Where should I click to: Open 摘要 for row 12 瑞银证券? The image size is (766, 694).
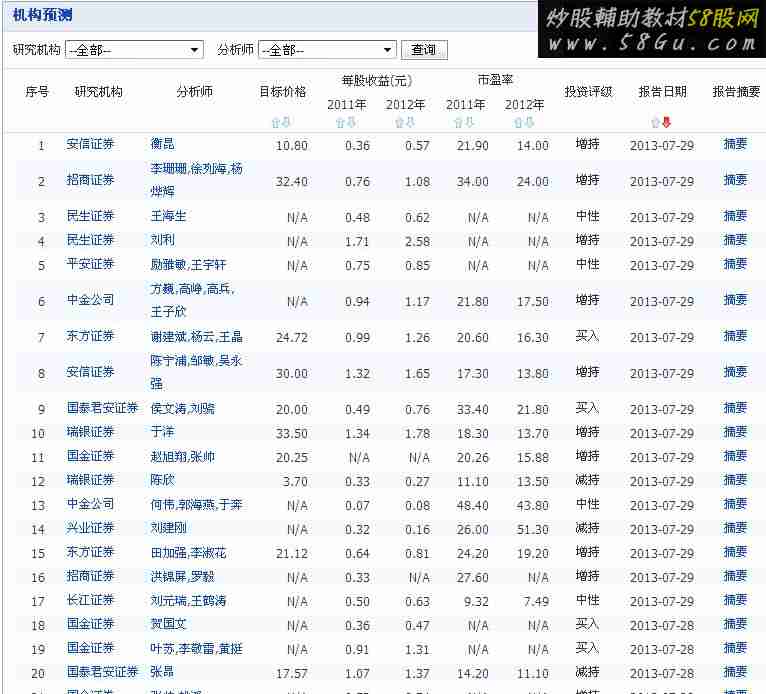click(735, 480)
